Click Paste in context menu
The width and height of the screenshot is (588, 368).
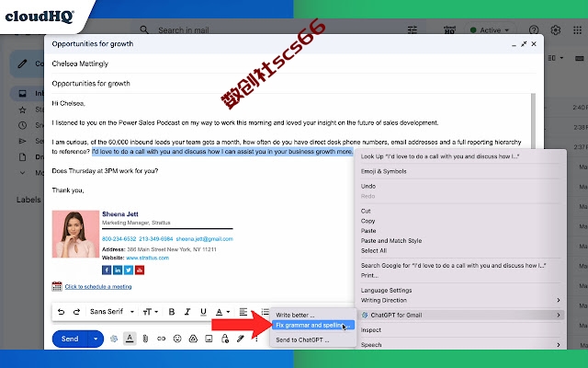tap(368, 231)
